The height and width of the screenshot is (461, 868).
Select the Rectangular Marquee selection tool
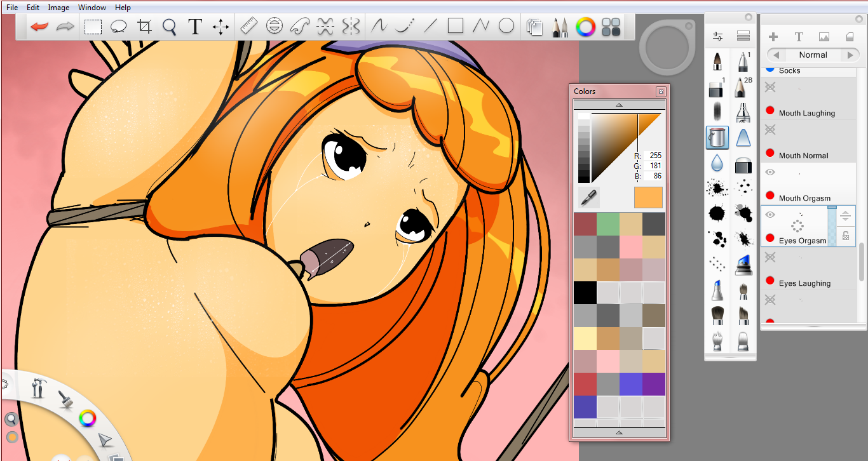[93, 27]
